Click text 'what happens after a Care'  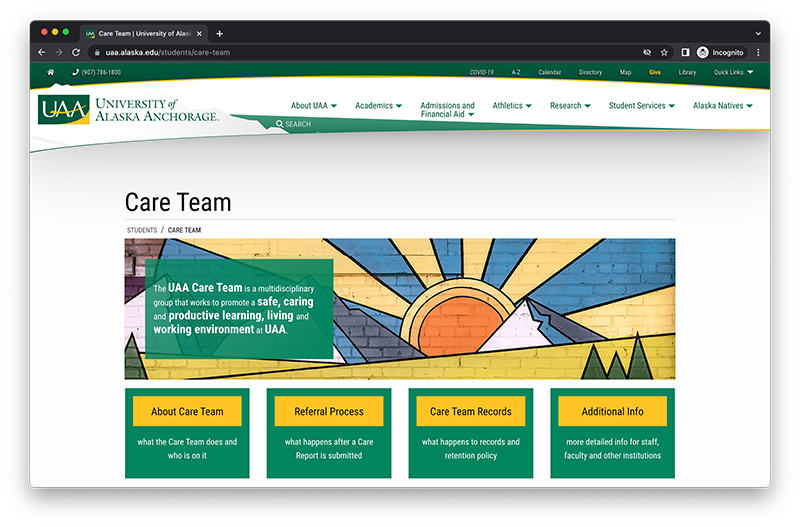coord(329,442)
